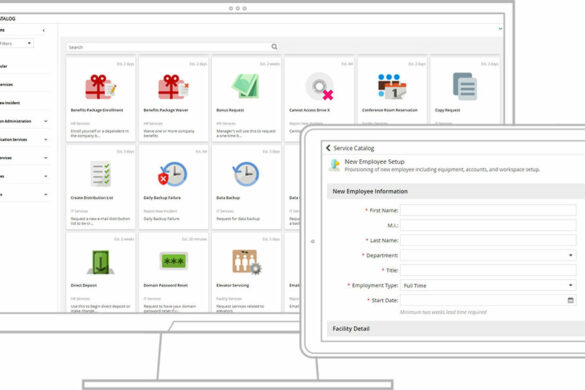
Task: Focus the Last Name input field
Action: tap(488, 240)
